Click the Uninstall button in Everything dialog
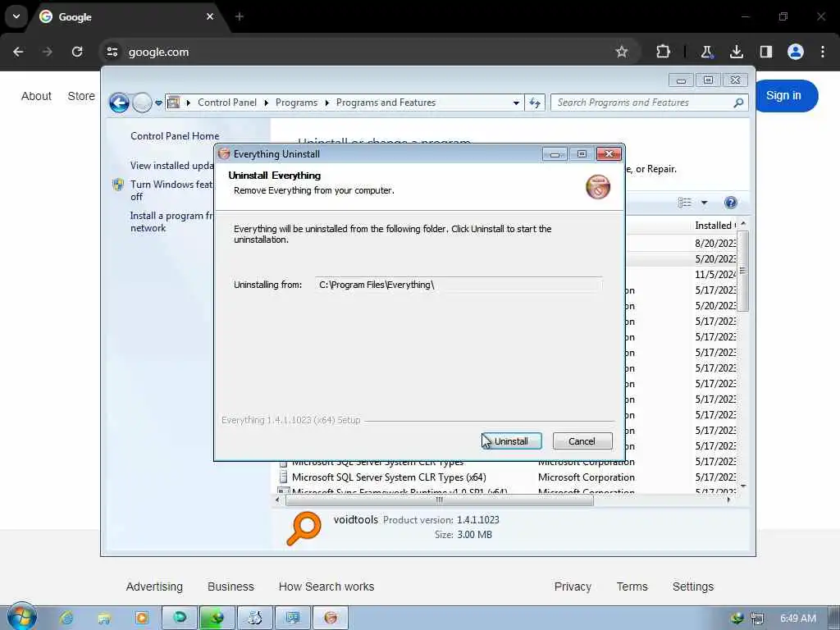The image size is (840, 630). point(512,441)
